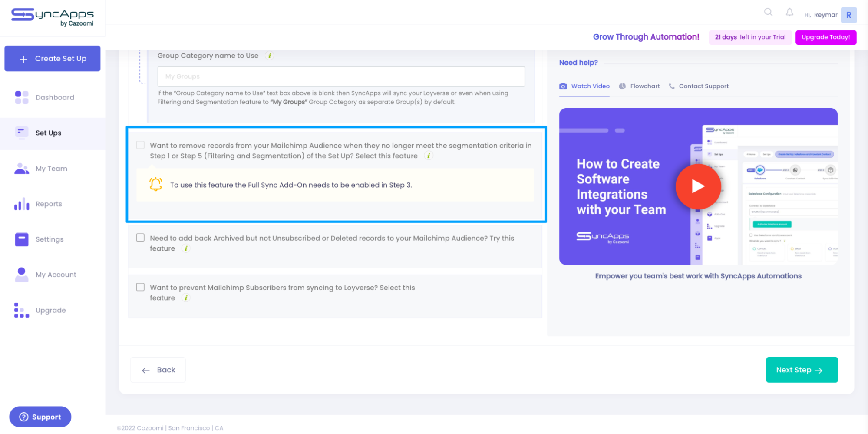Image resolution: width=868 pixels, height=434 pixels.
Task: Click the Settings sidebar icon
Action: [x=22, y=239]
